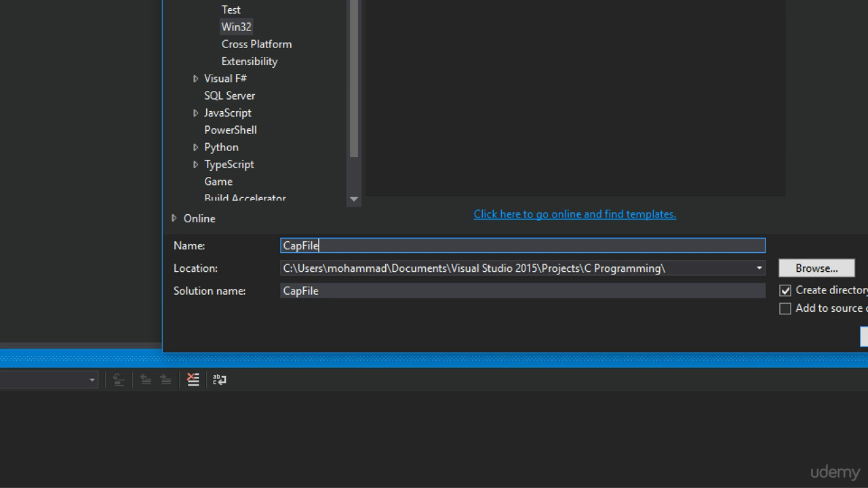
Task: Click the Go to Previous Message icon
Action: pyautogui.click(x=145, y=380)
